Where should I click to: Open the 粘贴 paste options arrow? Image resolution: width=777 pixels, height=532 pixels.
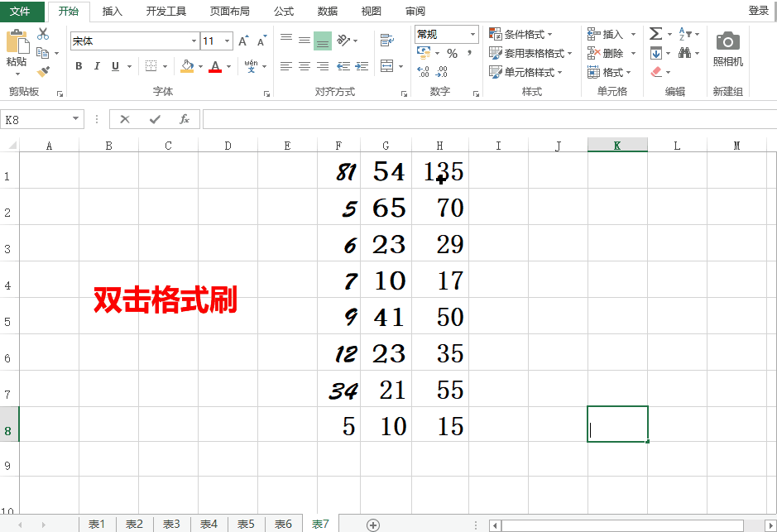click(x=18, y=74)
